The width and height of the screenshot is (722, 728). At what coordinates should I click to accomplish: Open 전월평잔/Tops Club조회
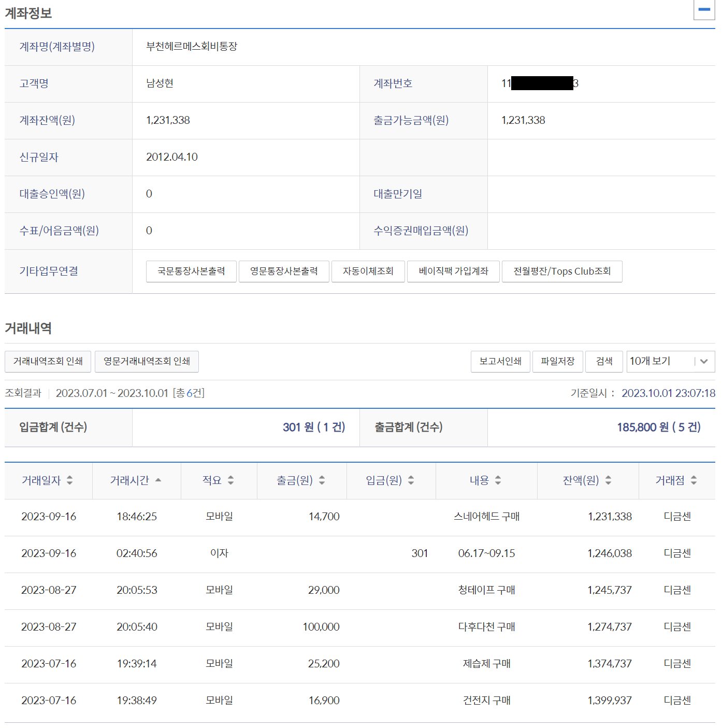pos(562,272)
